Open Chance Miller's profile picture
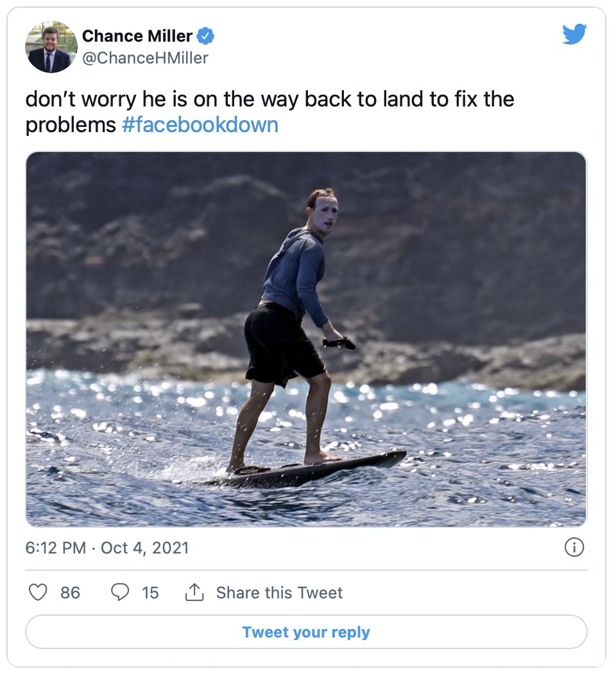The width and height of the screenshot is (616, 676). pos(51,47)
